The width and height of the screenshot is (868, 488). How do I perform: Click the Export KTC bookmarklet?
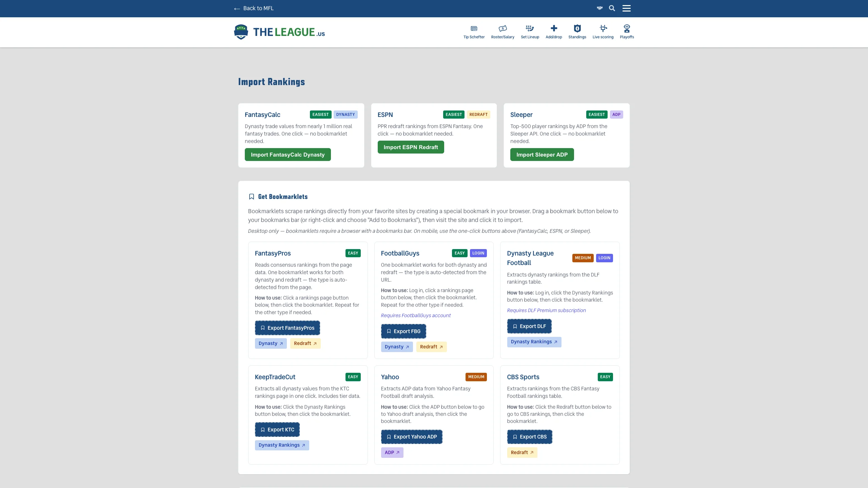coord(277,430)
